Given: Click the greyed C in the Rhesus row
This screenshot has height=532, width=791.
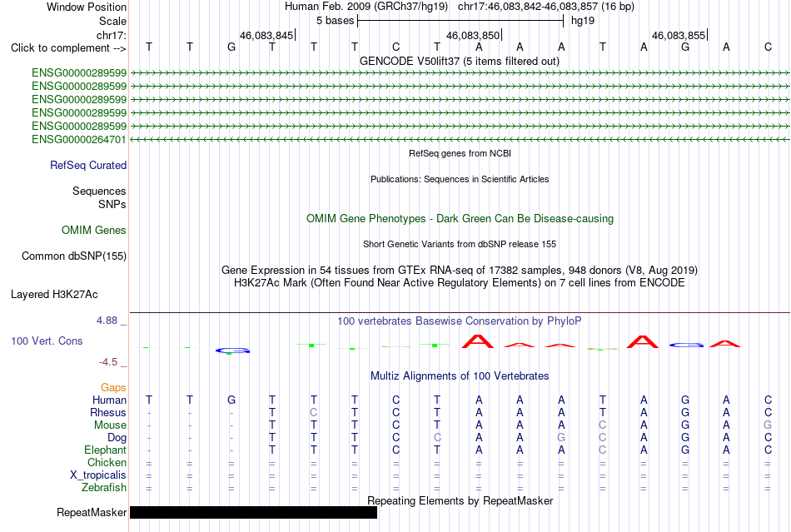Looking at the screenshot, I should click(x=314, y=413).
